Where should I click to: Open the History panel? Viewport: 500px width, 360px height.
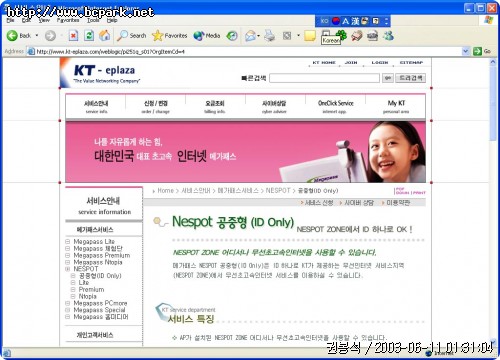232,35
